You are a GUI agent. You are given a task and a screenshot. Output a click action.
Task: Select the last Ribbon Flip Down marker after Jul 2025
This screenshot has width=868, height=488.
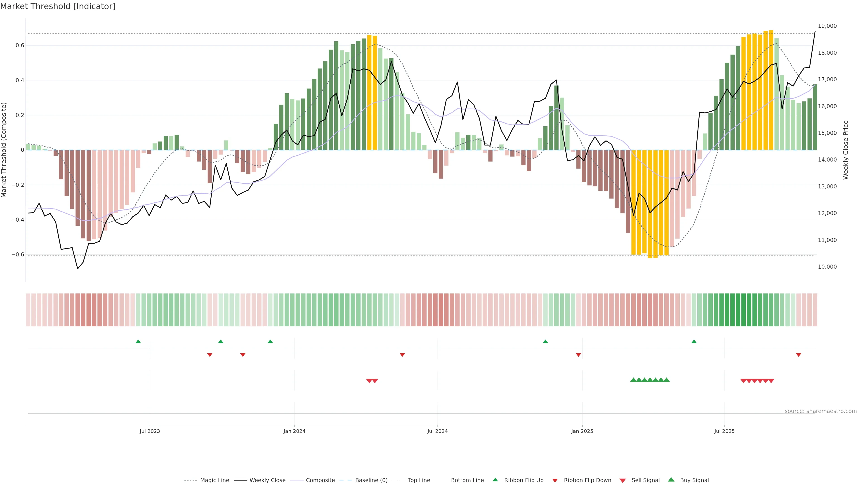coord(798,355)
